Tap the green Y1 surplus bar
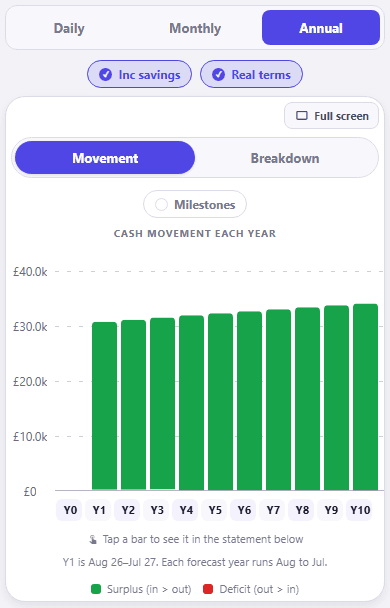Image resolution: width=390 pixels, height=608 pixels. [104, 406]
